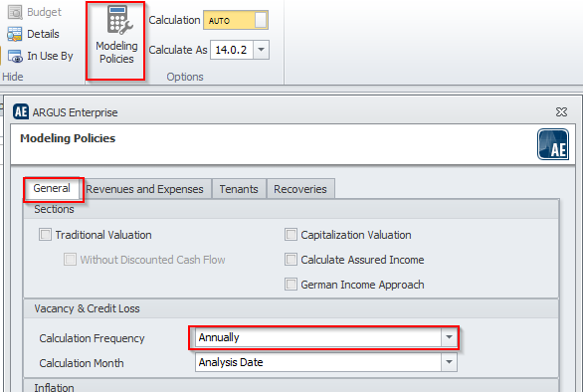Click the AE logo in dialog header
Viewport: 583px width, 392px height.
point(553,144)
